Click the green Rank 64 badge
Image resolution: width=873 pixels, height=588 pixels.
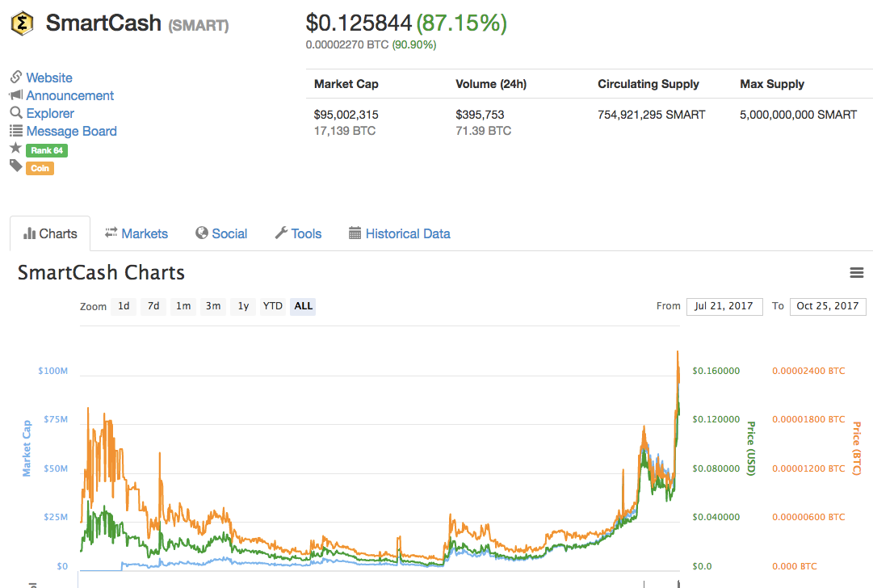point(47,150)
